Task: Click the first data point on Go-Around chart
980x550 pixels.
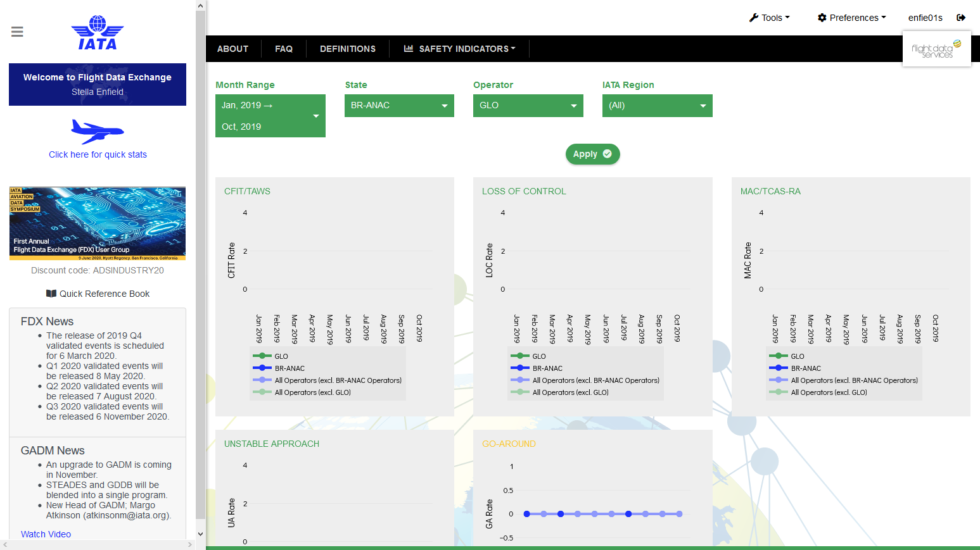Action: tap(526, 514)
